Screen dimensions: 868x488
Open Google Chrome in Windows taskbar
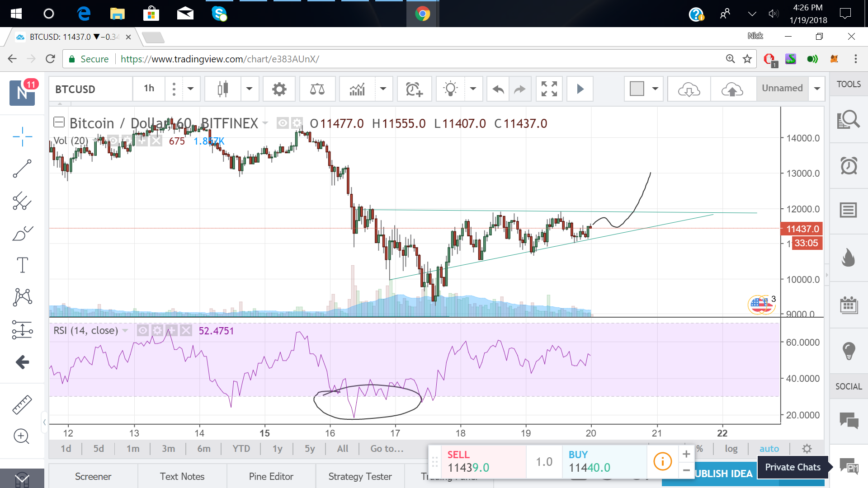tap(422, 14)
